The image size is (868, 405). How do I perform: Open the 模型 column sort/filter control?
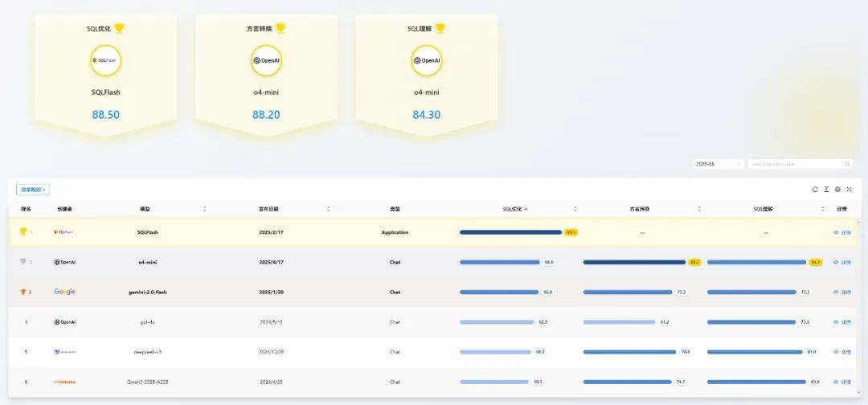click(x=205, y=209)
